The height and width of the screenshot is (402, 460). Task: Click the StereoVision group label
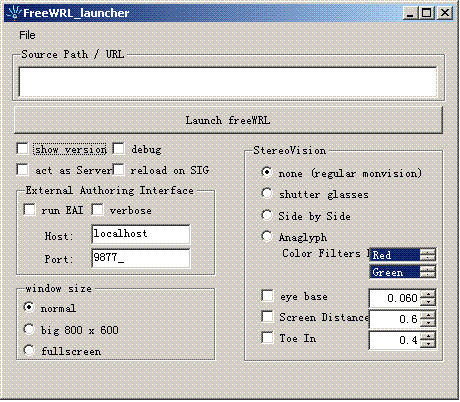[x=289, y=150]
